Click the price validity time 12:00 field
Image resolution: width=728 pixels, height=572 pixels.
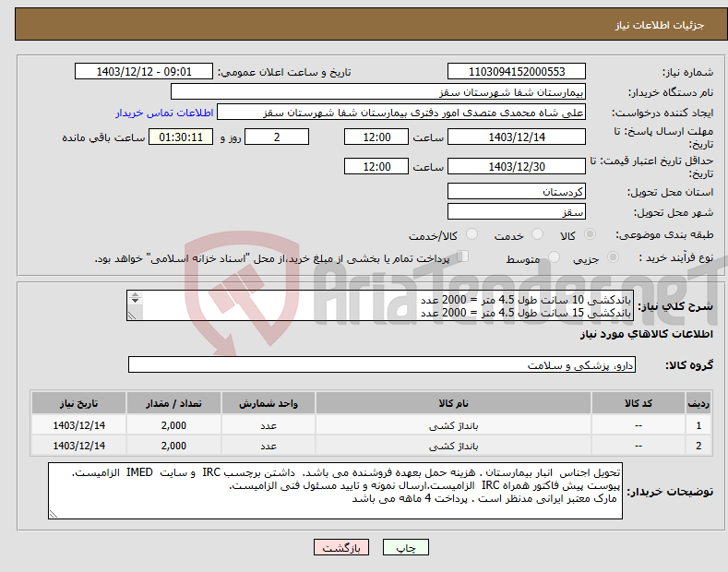(376, 166)
